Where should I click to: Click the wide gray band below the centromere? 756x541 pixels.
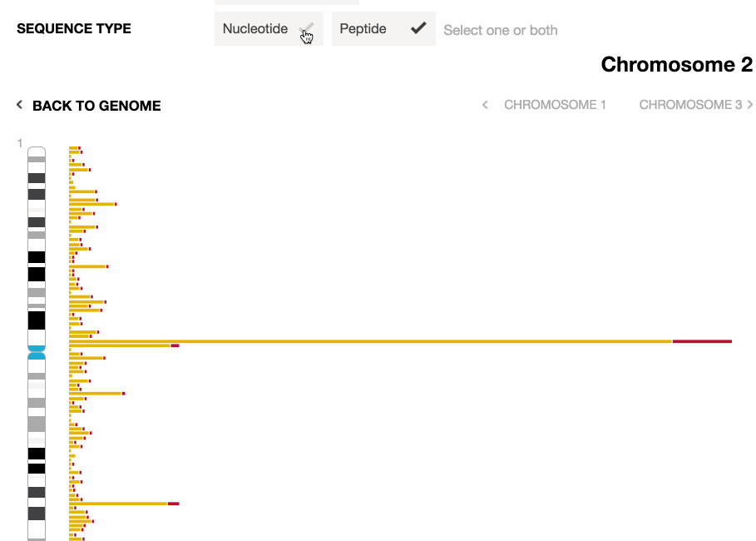[37, 424]
